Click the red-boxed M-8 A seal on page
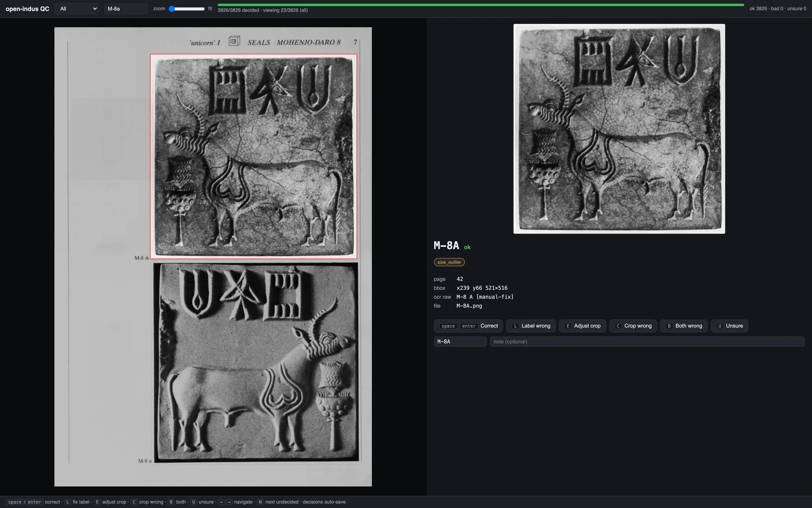The image size is (812, 508). coord(254,156)
